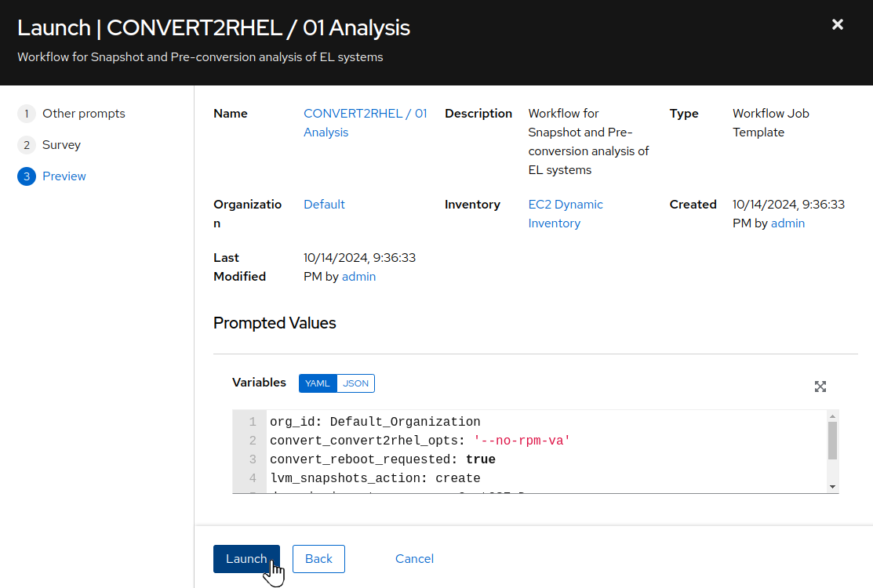Go to the Other prompts step
This screenshot has width=873, height=588.
point(83,114)
